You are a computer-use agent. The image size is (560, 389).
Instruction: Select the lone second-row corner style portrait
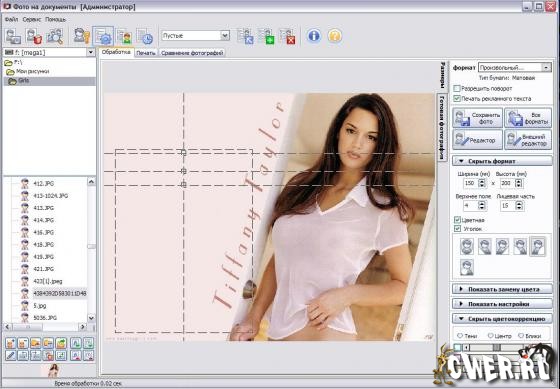tap(466, 267)
